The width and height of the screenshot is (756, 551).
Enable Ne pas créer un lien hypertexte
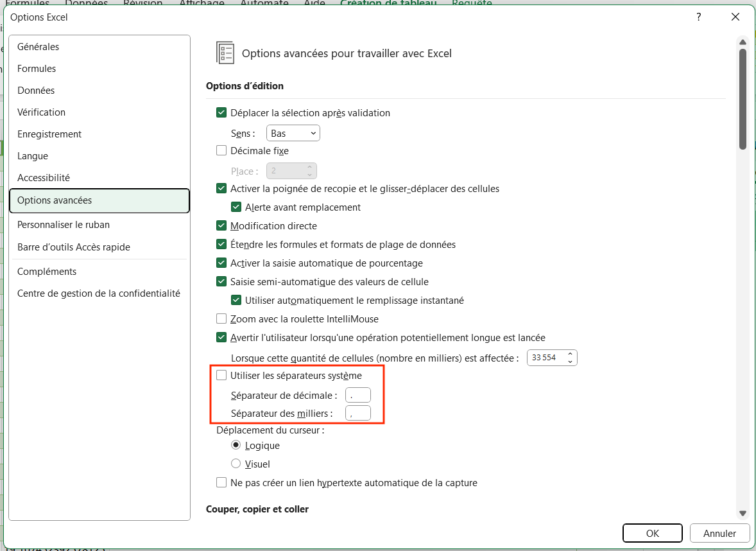[x=221, y=482]
